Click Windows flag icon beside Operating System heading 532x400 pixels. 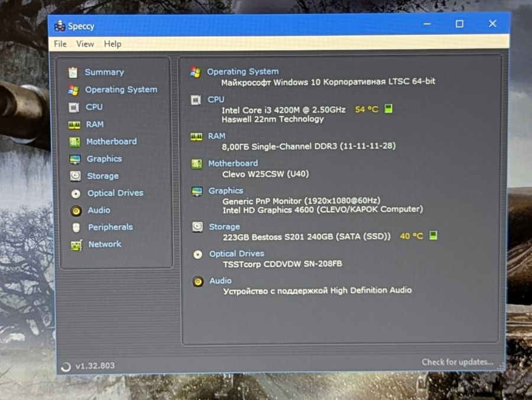coord(196,72)
